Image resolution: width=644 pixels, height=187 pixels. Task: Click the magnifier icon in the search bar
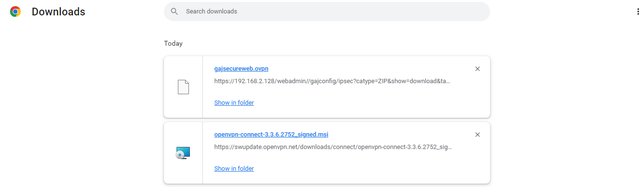(175, 12)
